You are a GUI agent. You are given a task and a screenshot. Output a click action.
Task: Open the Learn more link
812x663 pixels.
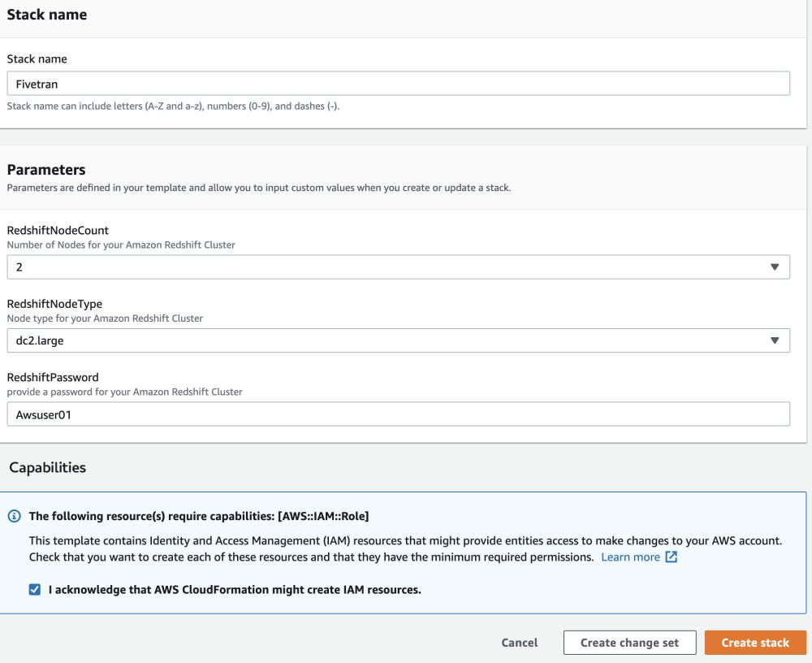tap(630, 557)
